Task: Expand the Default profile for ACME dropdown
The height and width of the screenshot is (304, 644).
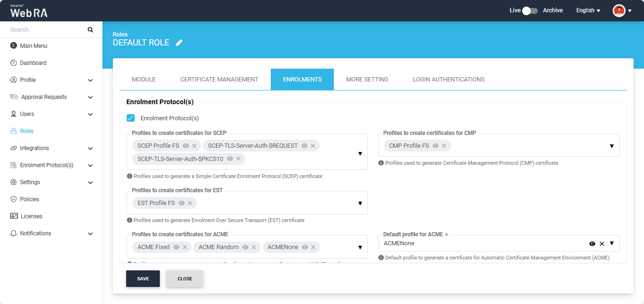Action: (612, 243)
